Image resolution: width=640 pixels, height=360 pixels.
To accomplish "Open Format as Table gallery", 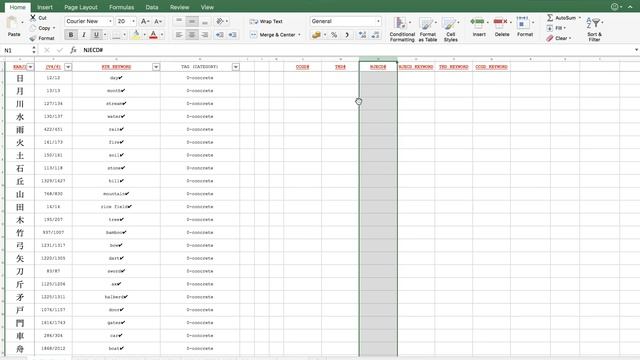I will click(x=427, y=29).
